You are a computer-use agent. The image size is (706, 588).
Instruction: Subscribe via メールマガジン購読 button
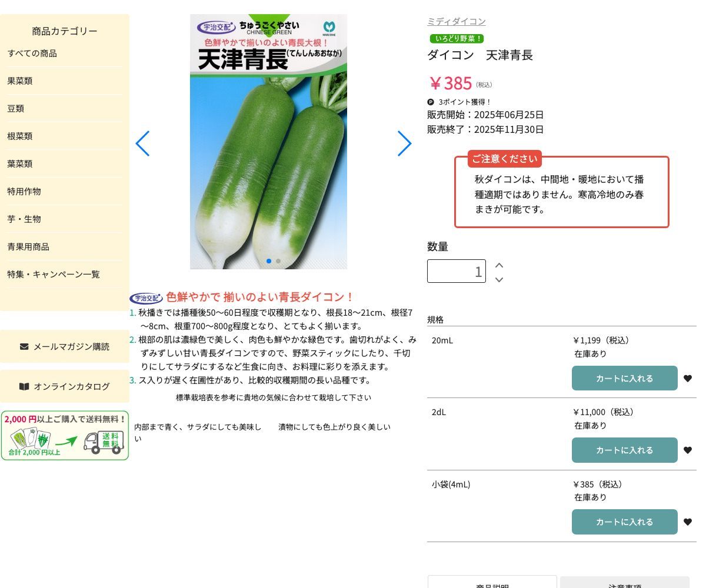[x=65, y=346]
